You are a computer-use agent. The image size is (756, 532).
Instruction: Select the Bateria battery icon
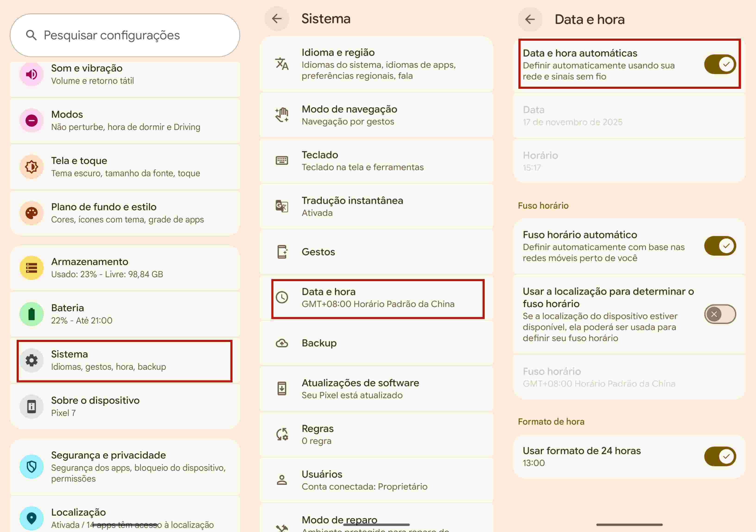pos(31,314)
